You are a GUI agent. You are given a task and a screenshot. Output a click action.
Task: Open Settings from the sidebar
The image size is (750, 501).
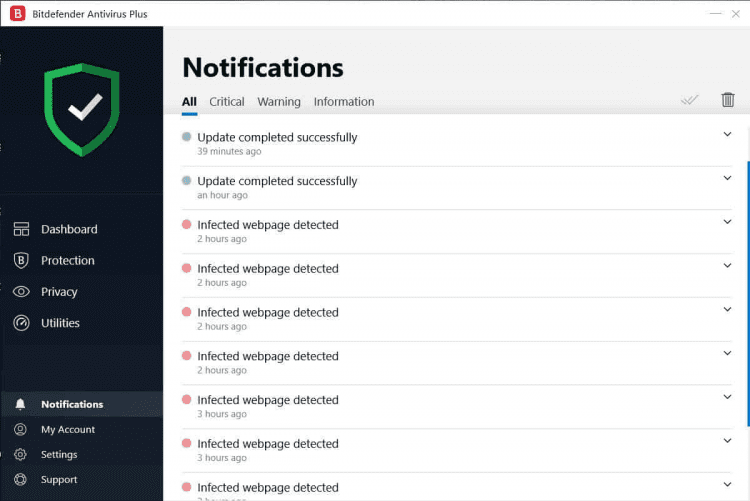(x=59, y=454)
